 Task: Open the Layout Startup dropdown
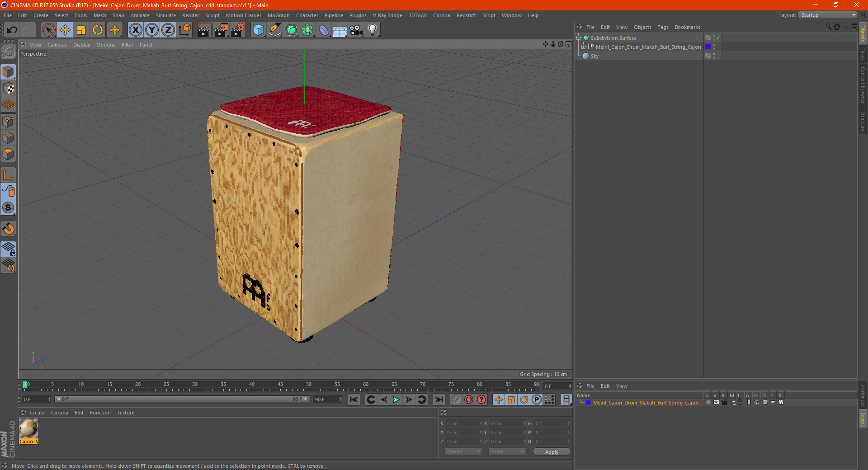pyautogui.click(x=828, y=15)
